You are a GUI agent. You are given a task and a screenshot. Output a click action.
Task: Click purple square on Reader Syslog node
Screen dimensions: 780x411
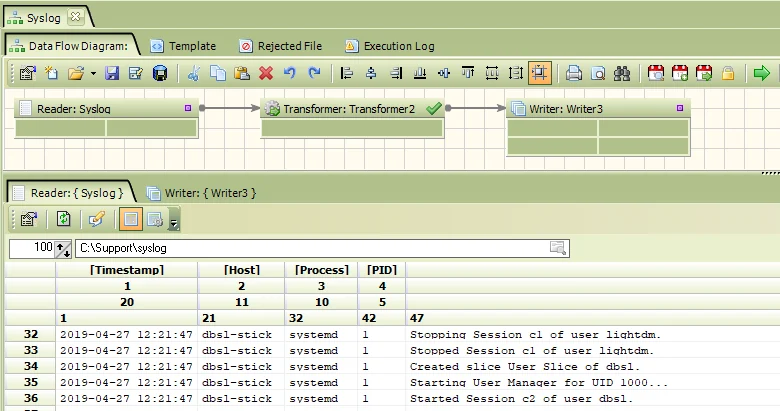click(x=188, y=108)
